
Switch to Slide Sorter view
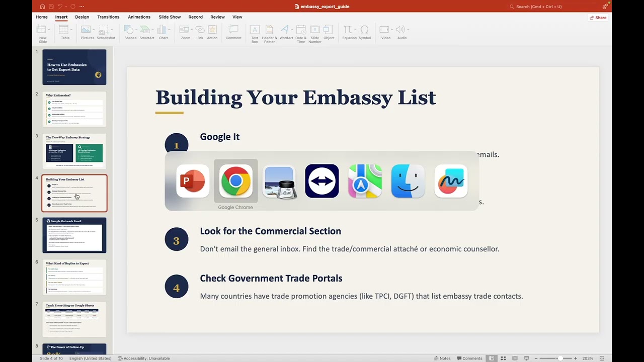click(503, 358)
